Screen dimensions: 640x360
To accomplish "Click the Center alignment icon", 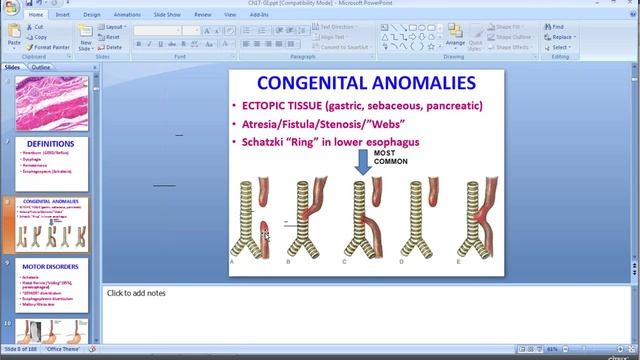I will pos(257,44).
